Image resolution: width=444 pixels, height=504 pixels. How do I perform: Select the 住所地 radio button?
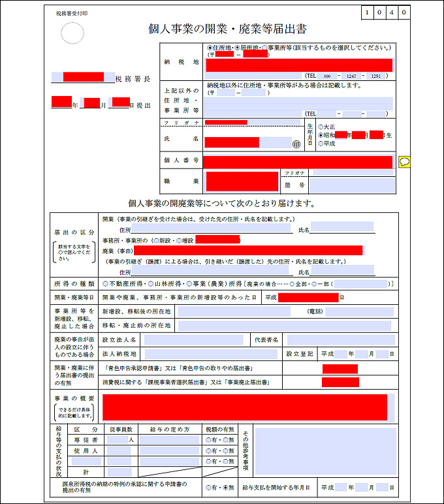(x=210, y=48)
